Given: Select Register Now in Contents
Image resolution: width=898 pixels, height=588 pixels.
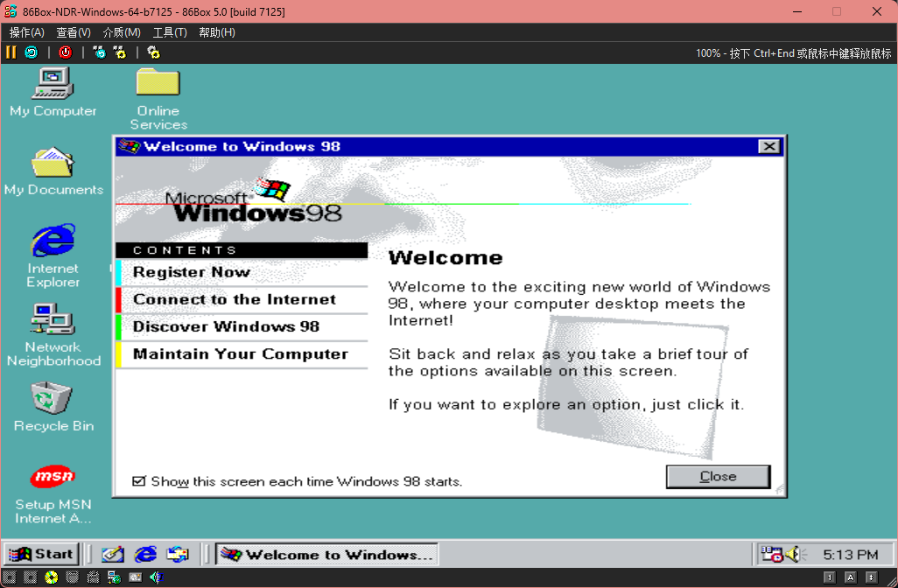Looking at the screenshot, I should coord(242,272).
